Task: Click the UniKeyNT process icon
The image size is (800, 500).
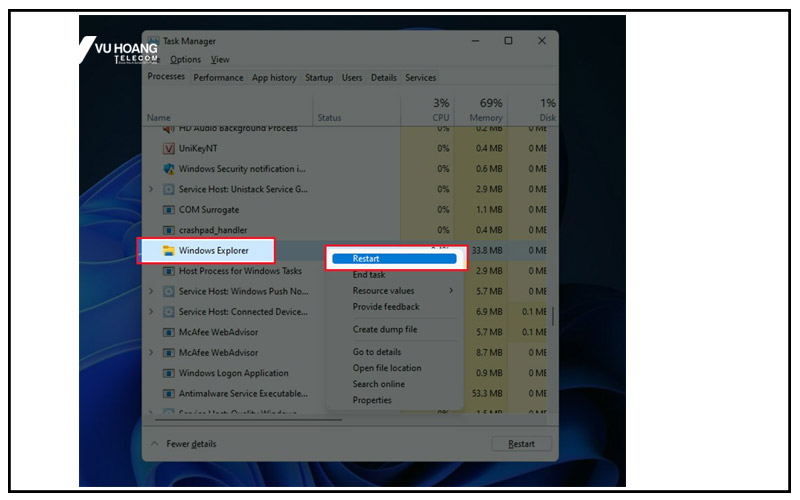Action: (168, 148)
